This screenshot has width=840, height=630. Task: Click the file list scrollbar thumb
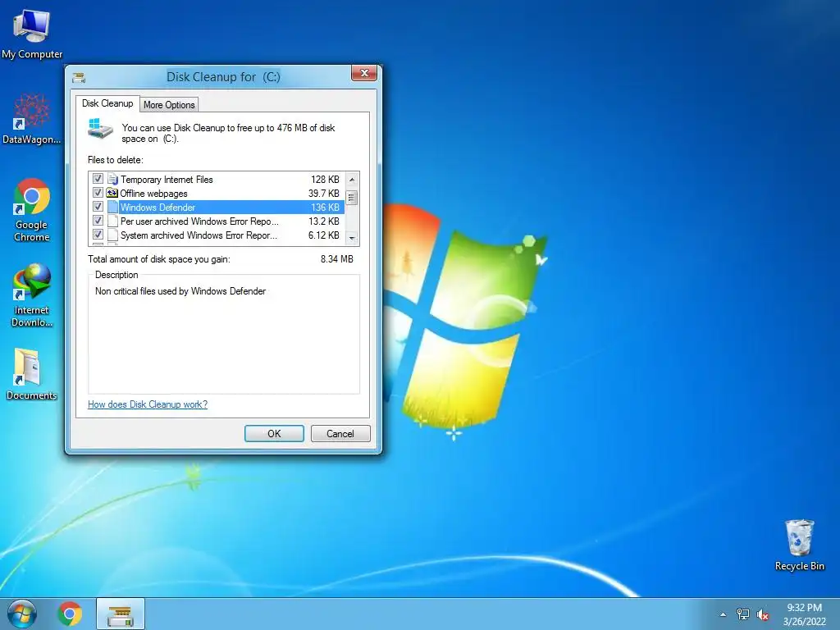point(352,198)
